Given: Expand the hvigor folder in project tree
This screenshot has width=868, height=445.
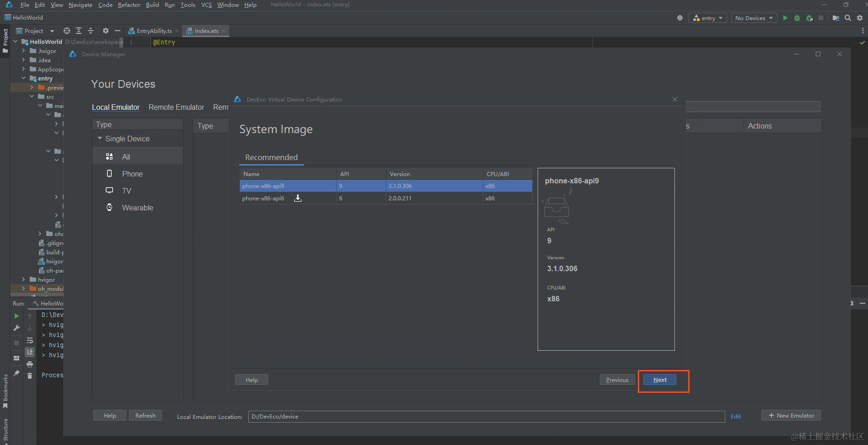Looking at the screenshot, I should click(x=23, y=279).
